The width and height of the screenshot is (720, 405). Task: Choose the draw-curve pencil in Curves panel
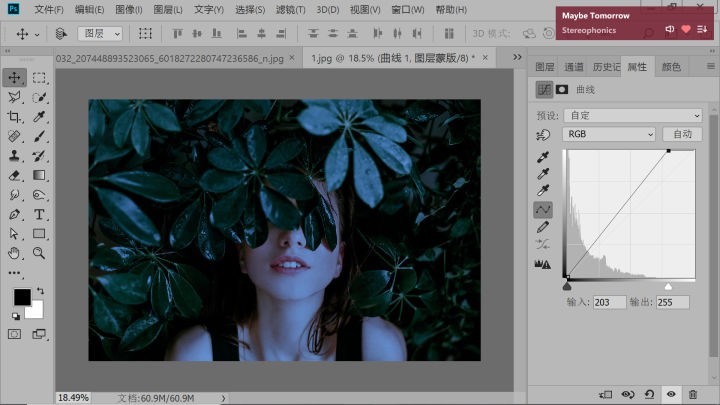click(x=543, y=228)
